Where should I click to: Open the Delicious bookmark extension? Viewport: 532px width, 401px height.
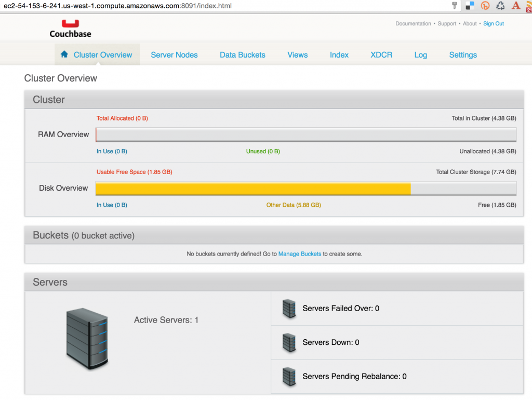[470, 6]
